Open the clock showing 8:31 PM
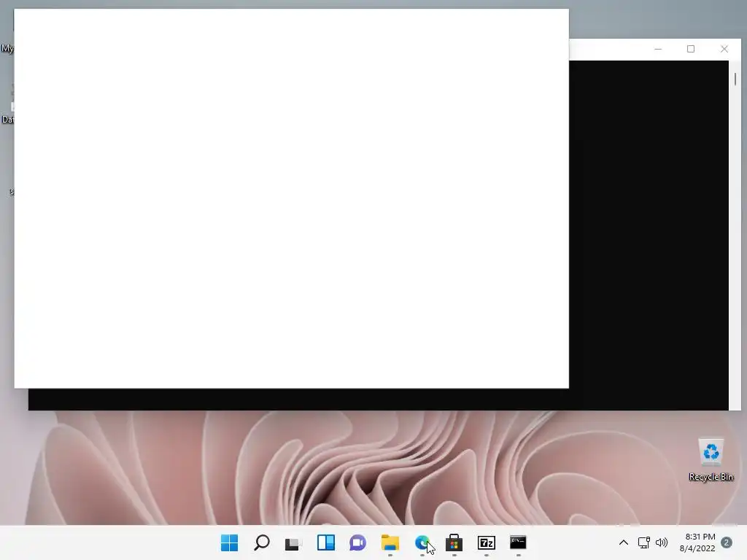 click(x=697, y=542)
